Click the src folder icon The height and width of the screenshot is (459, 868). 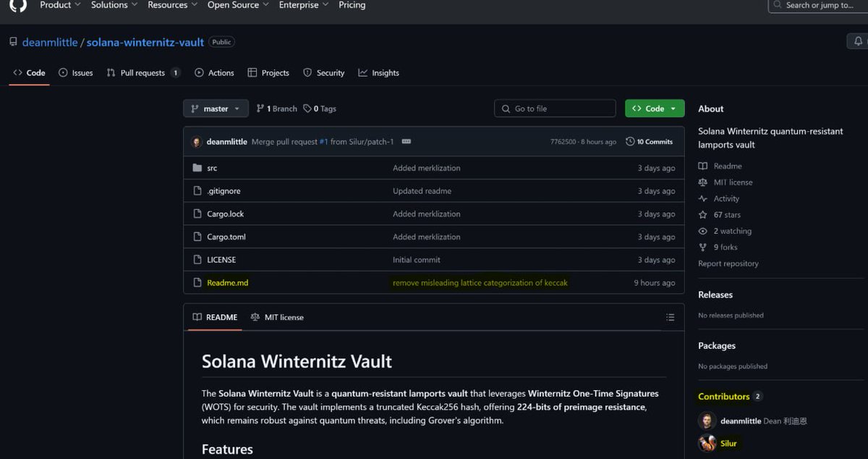pos(197,168)
